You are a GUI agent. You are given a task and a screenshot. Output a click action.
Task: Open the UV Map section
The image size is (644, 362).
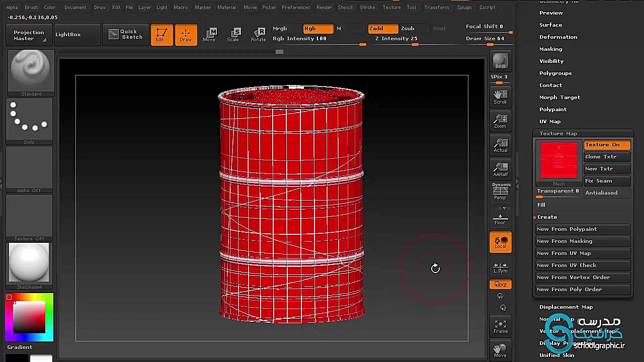[550, 121]
